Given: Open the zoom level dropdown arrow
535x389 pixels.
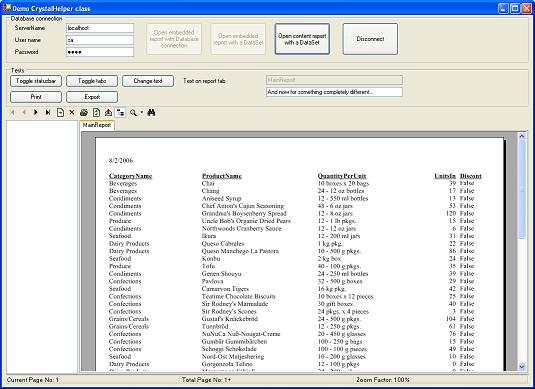Looking at the screenshot, I should click(x=142, y=112).
